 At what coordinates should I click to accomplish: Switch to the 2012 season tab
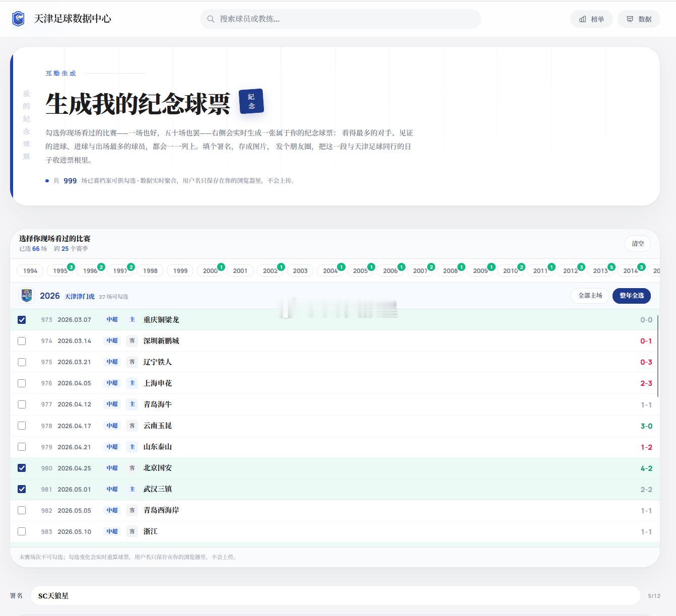tap(570, 270)
